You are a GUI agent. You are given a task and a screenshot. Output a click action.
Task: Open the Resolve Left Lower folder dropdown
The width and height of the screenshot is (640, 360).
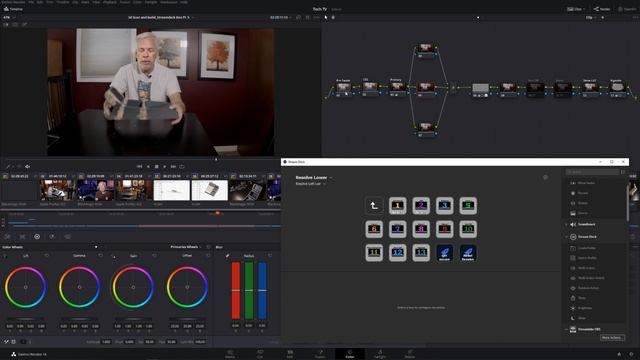(311, 184)
